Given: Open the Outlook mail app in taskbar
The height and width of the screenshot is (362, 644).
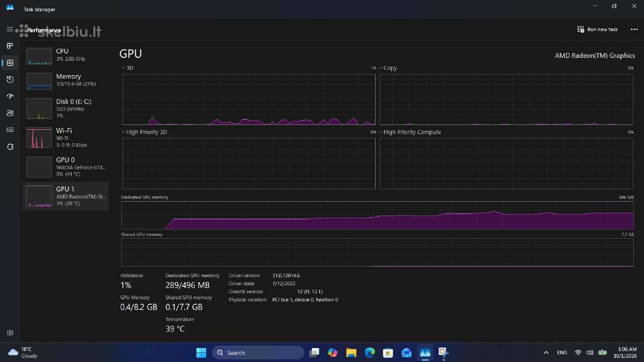Looking at the screenshot, I should (406, 352).
